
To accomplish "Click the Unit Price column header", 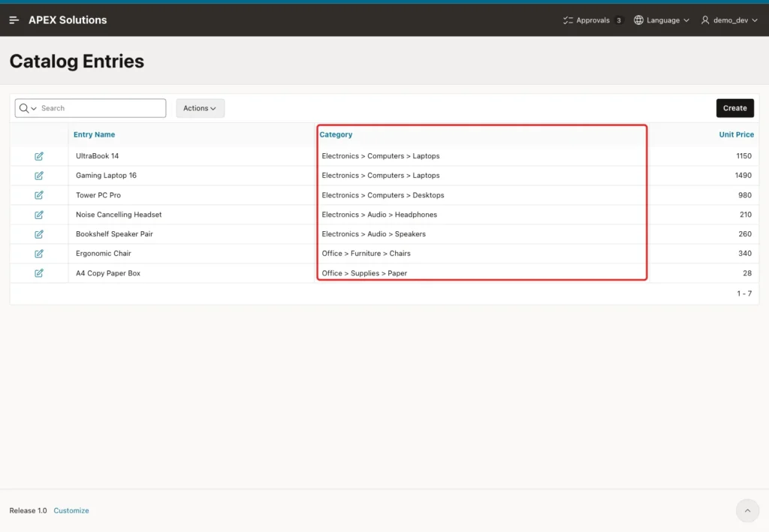I will click(736, 134).
